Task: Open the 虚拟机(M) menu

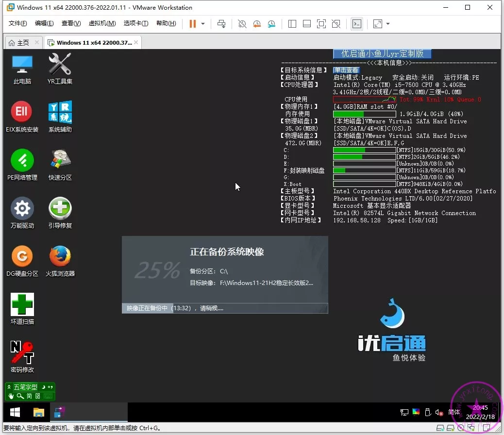Action: (102, 23)
